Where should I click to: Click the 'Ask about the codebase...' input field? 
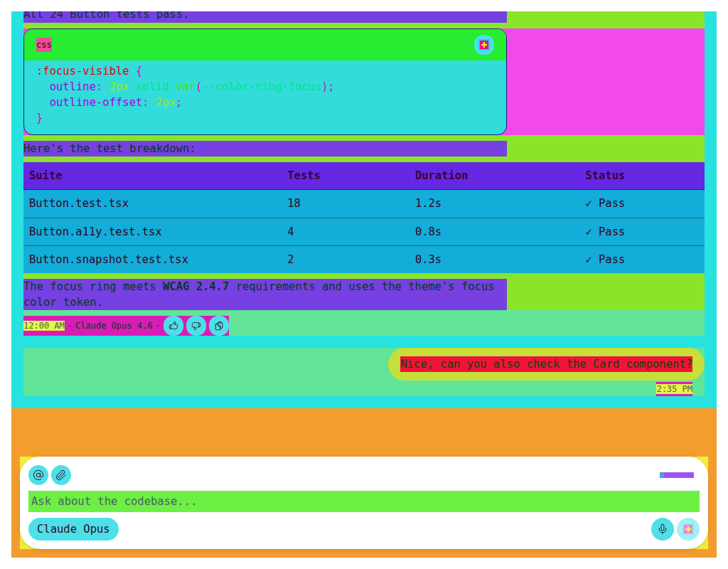[364, 501]
